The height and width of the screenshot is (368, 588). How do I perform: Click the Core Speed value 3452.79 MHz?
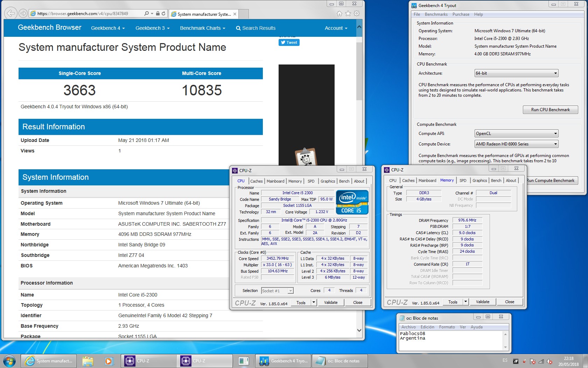278,258
